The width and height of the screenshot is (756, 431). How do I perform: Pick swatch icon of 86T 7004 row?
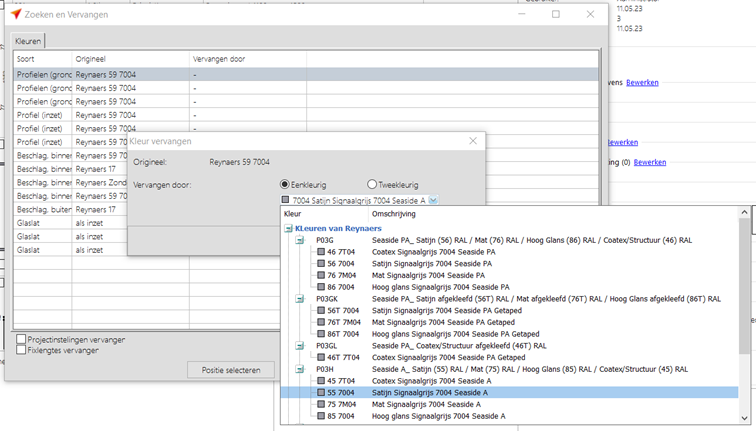[x=321, y=334]
